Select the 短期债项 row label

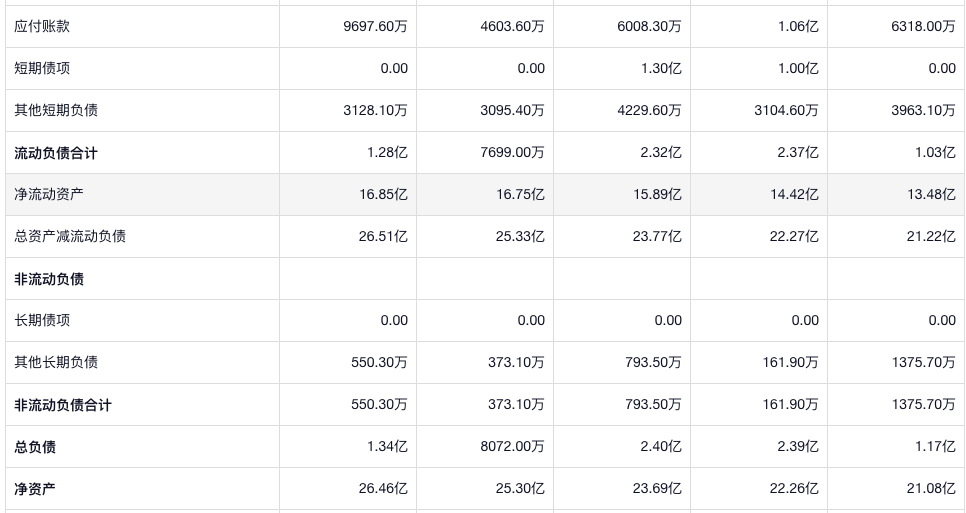(x=42, y=68)
